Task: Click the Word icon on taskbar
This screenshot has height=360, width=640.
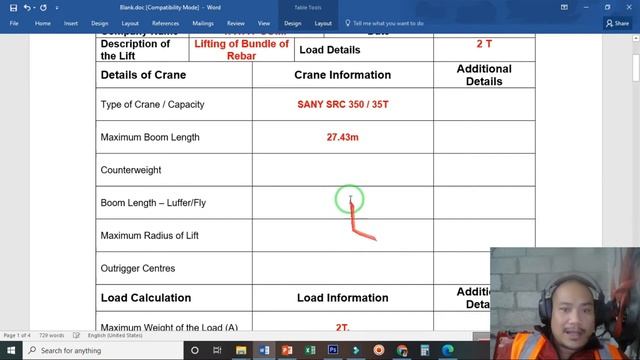Action: click(264, 350)
